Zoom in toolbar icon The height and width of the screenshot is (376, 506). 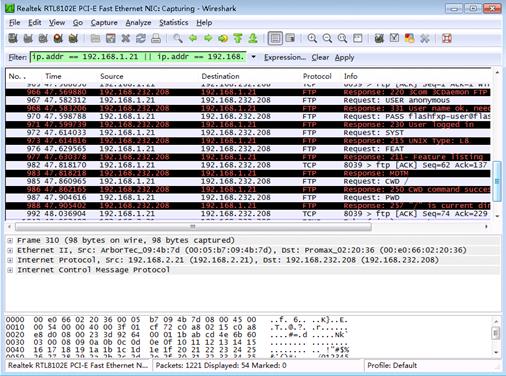312,38
